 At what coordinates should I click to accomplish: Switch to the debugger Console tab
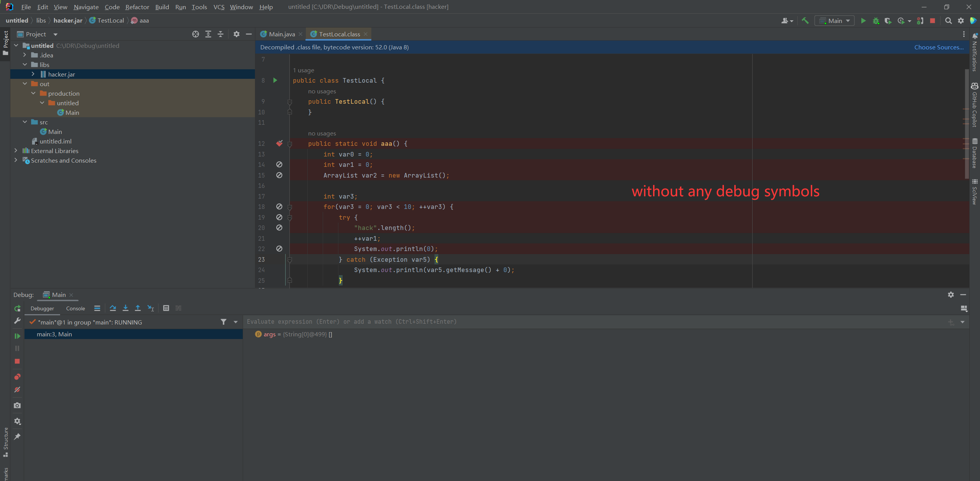click(x=75, y=308)
